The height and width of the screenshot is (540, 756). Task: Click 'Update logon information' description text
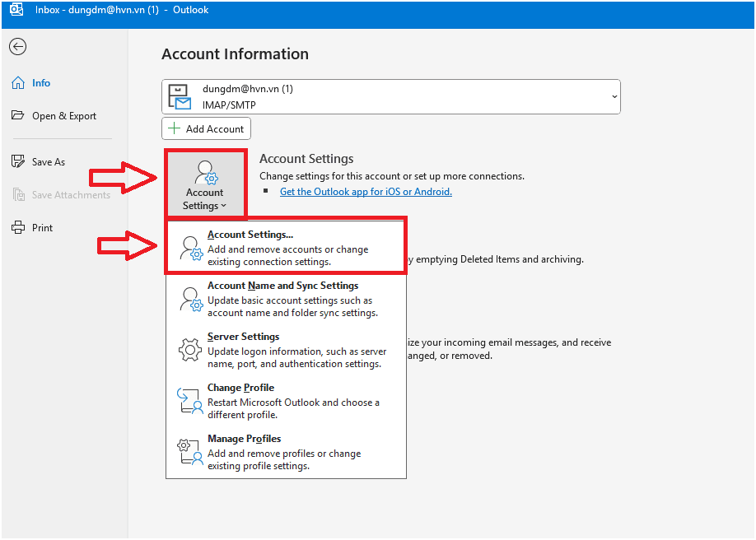coord(297,351)
